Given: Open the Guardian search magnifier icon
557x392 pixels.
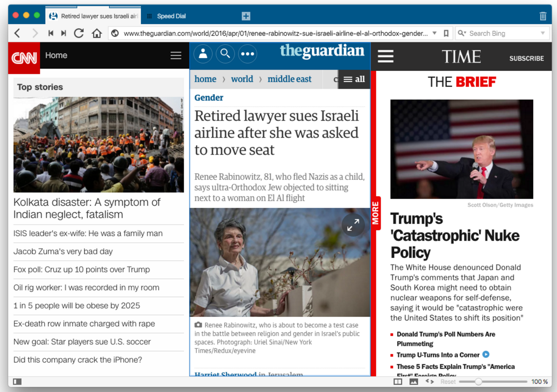Looking at the screenshot, I should click(225, 54).
